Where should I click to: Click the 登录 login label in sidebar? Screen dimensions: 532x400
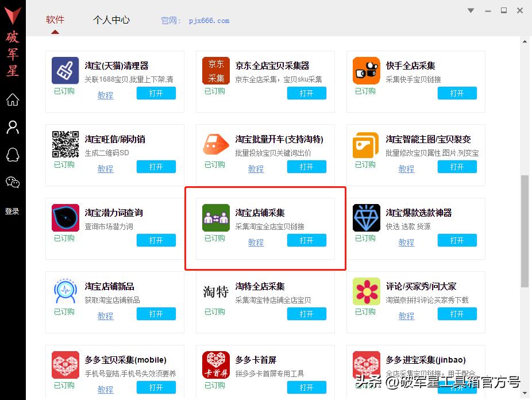pos(12,211)
